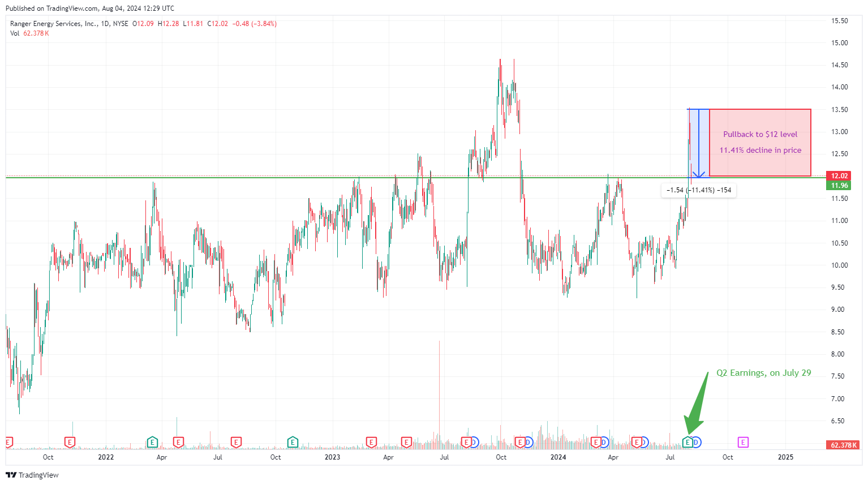Viewport: 868px width, 485px height.
Task: Click the red earnings marker after Oct 2023
Action: pos(520,442)
